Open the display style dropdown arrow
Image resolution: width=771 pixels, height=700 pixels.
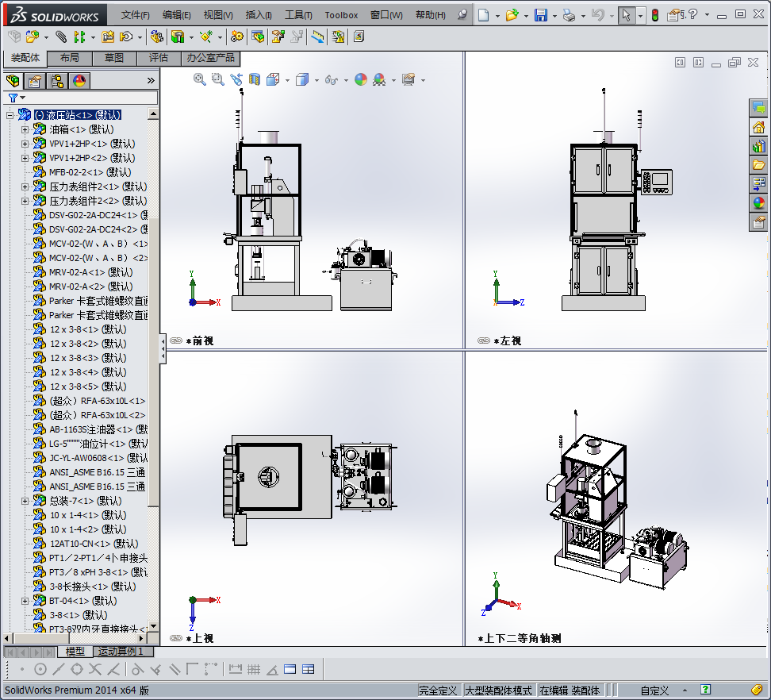(x=316, y=80)
